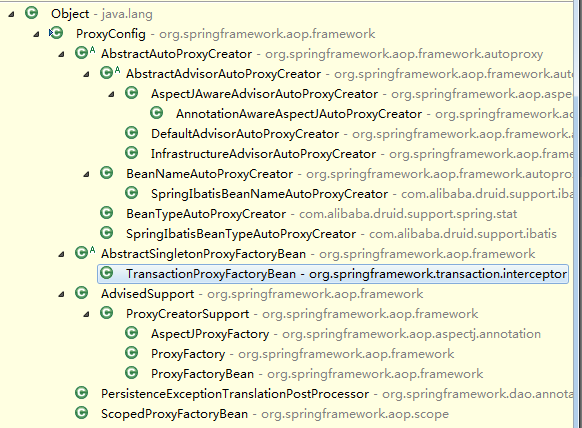Click the class icon beside BeanNameAutoProxyCreator

(x=107, y=173)
